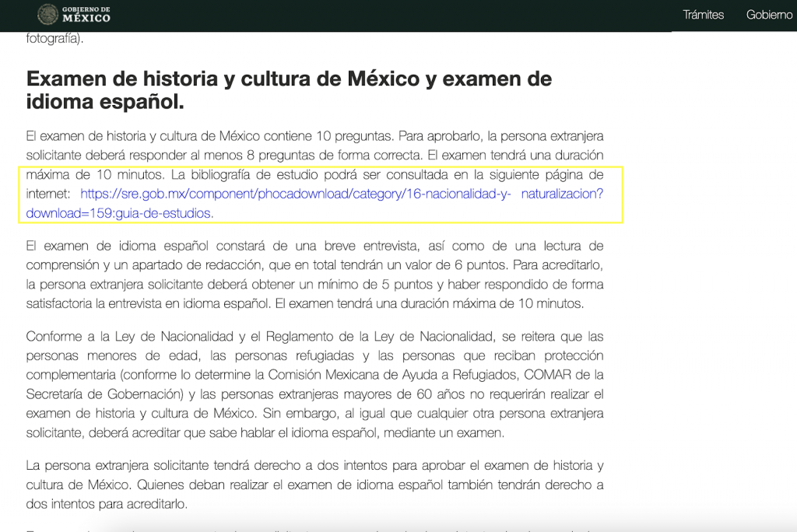Click the Gobierno de México logo
The height and width of the screenshot is (532, 797).
74,14
